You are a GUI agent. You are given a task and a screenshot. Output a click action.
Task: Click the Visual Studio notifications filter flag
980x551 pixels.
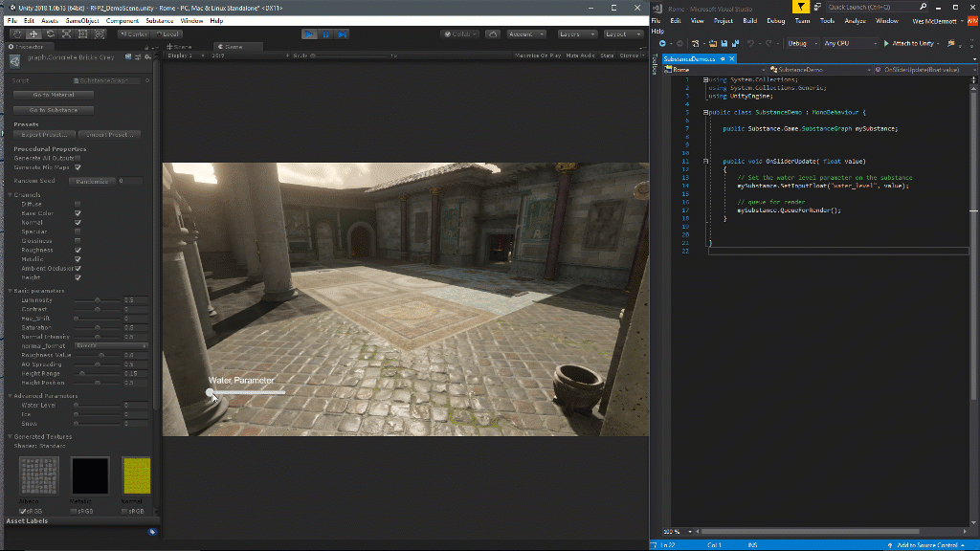click(801, 7)
